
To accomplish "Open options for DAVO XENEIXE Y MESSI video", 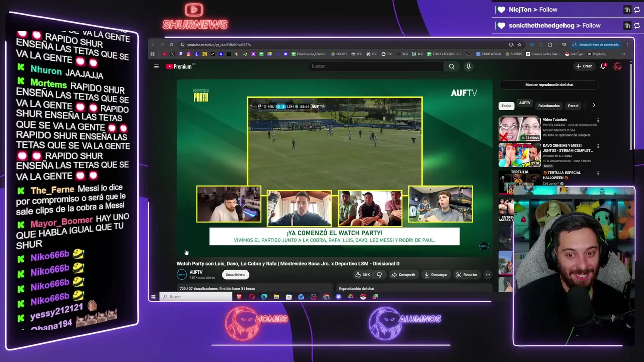I will 598,147.
